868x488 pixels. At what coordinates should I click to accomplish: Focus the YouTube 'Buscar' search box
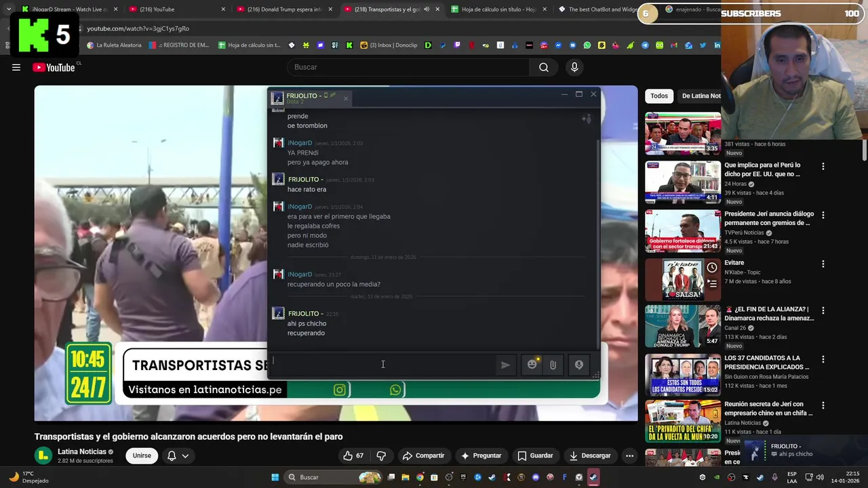(x=409, y=67)
